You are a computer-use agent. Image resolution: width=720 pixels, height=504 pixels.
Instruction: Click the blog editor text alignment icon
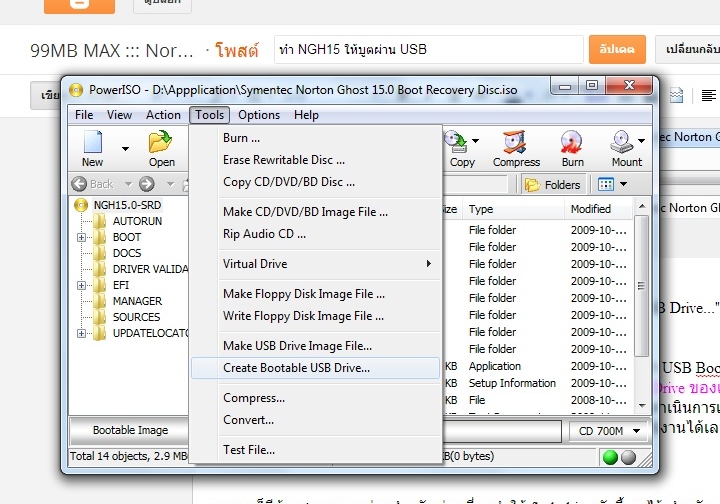[x=709, y=95]
